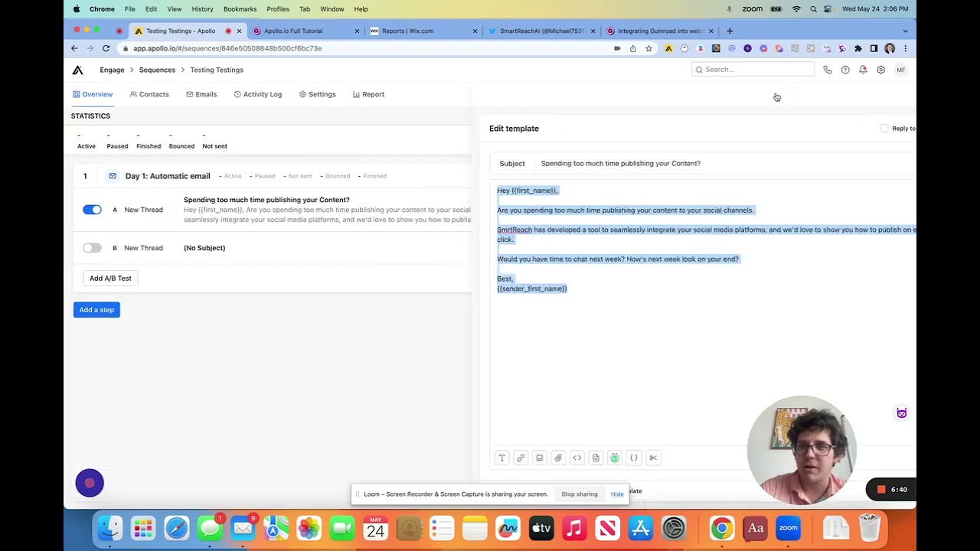This screenshot has width=980, height=551.
Task: Click the Subject field text
Action: [621, 163]
